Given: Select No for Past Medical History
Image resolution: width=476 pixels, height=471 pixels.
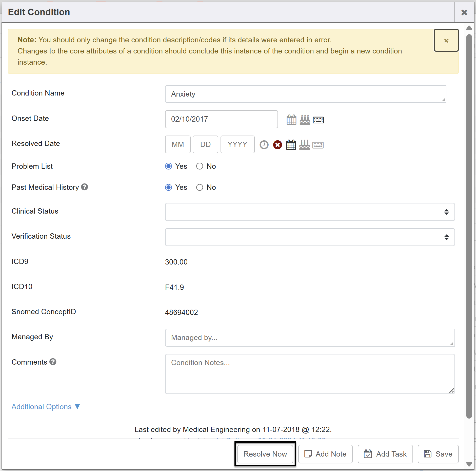Looking at the screenshot, I should [x=200, y=187].
